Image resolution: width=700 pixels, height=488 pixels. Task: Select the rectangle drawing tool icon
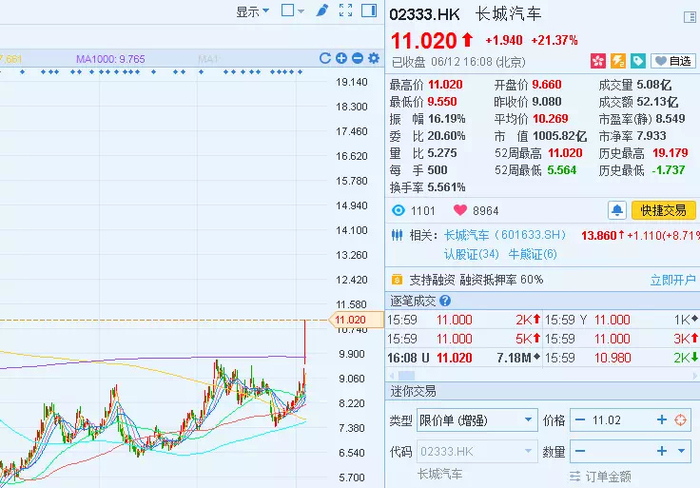pos(288,10)
